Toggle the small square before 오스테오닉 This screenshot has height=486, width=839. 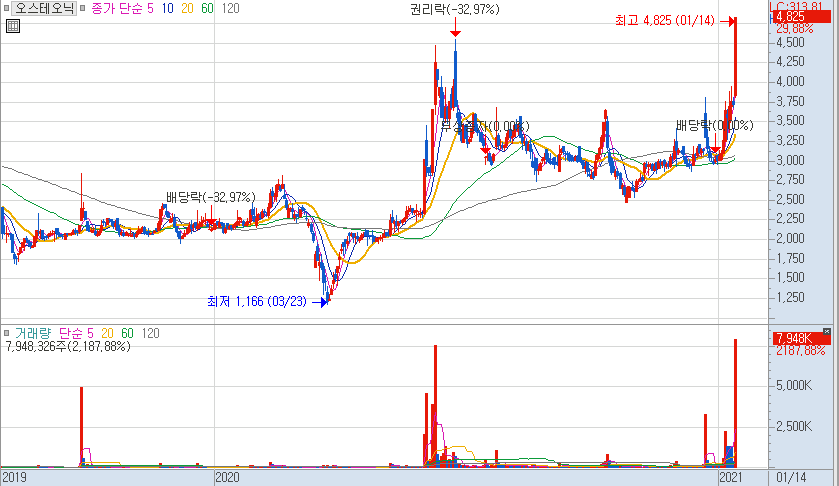pos(6,8)
